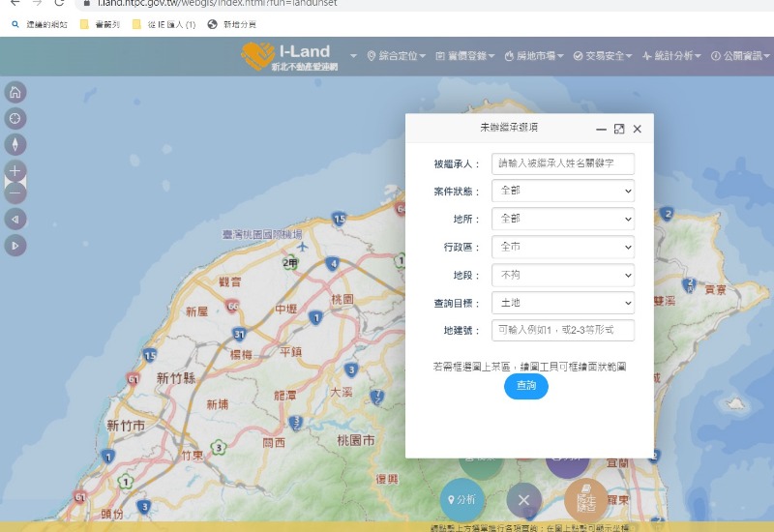Open the 地所 dropdown

pos(562,220)
